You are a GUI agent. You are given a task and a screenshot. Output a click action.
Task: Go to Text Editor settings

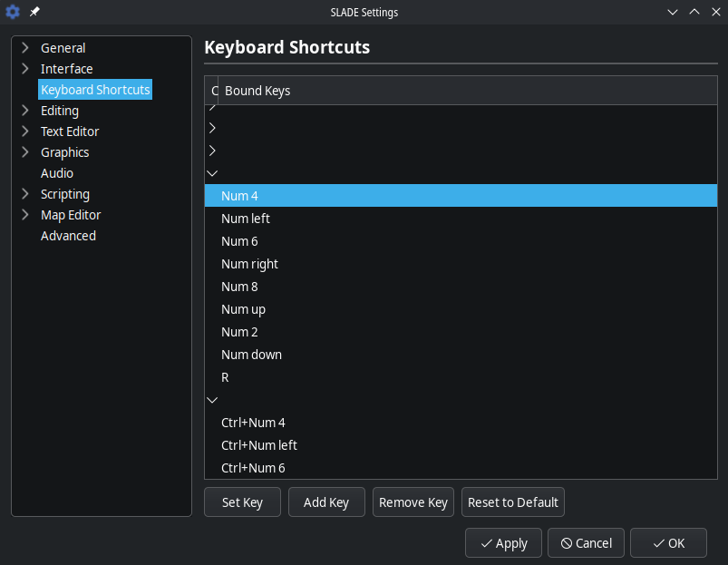click(x=70, y=132)
